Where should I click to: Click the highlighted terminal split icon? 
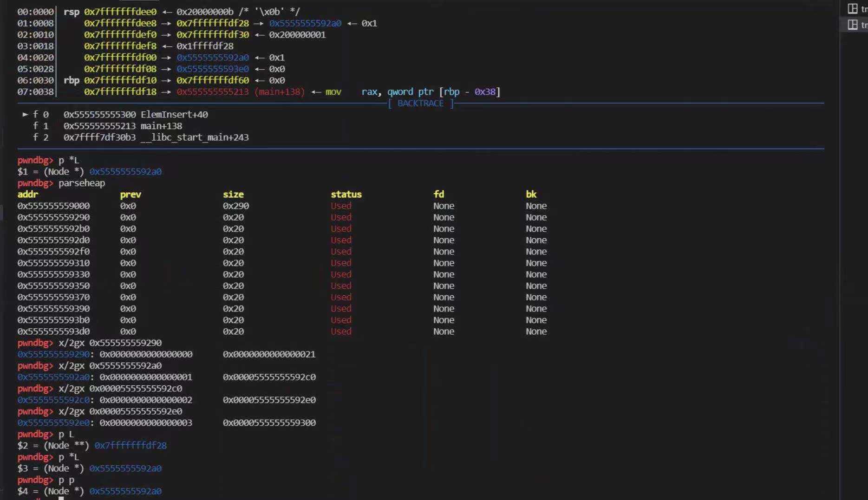tap(853, 25)
